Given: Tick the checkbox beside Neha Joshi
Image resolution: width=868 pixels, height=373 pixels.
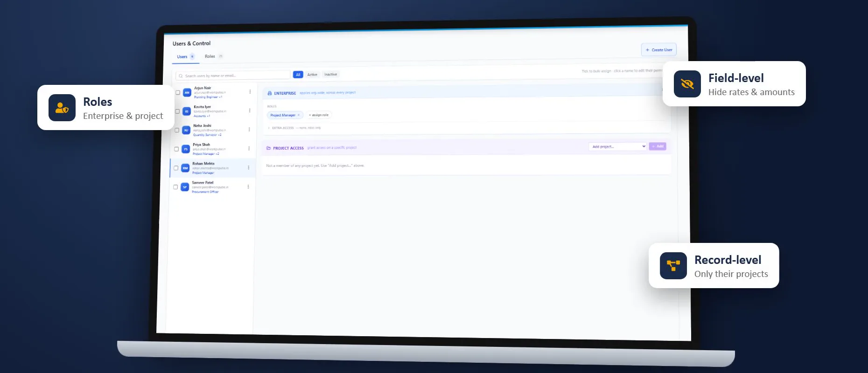Looking at the screenshot, I should click(x=177, y=130).
